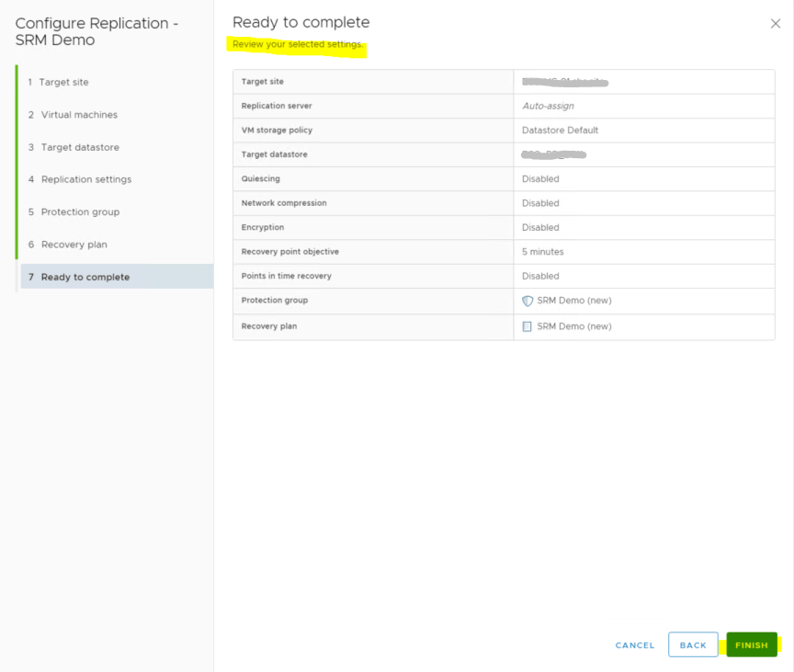
Task: Cancel the replication wizard
Action: pyautogui.click(x=635, y=645)
